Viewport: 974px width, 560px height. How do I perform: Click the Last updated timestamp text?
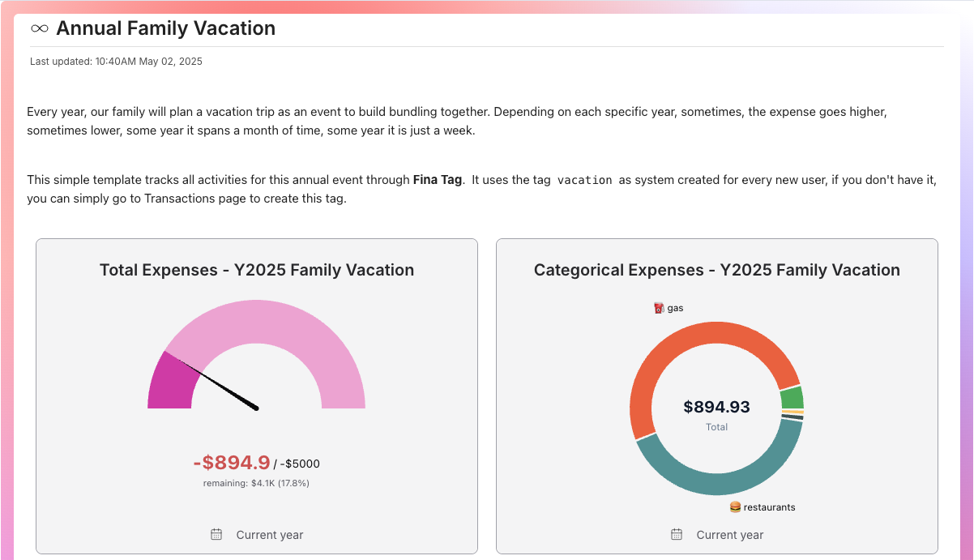116,61
